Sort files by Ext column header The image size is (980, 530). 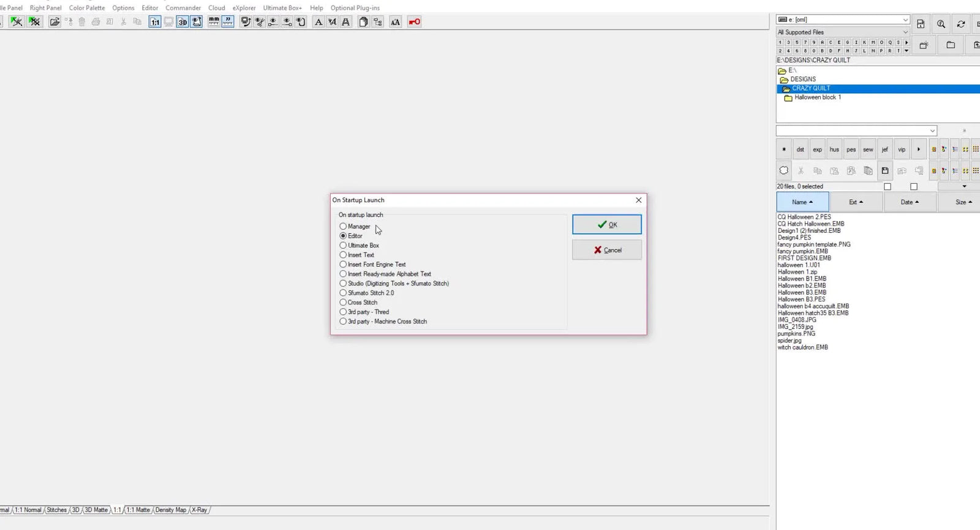[x=856, y=202]
